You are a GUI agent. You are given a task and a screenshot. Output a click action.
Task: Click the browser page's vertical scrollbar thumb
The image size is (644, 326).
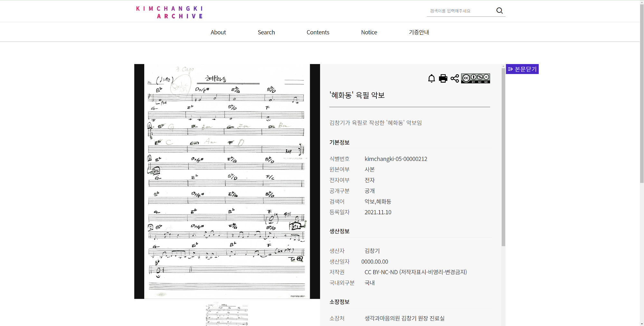642,93
